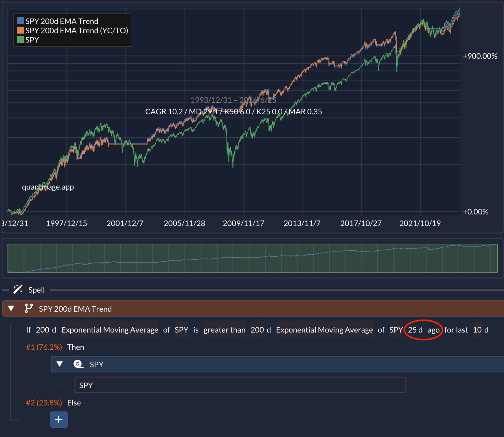
Task: Click the 2013/11/7 date axis label
Action: point(302,223)
